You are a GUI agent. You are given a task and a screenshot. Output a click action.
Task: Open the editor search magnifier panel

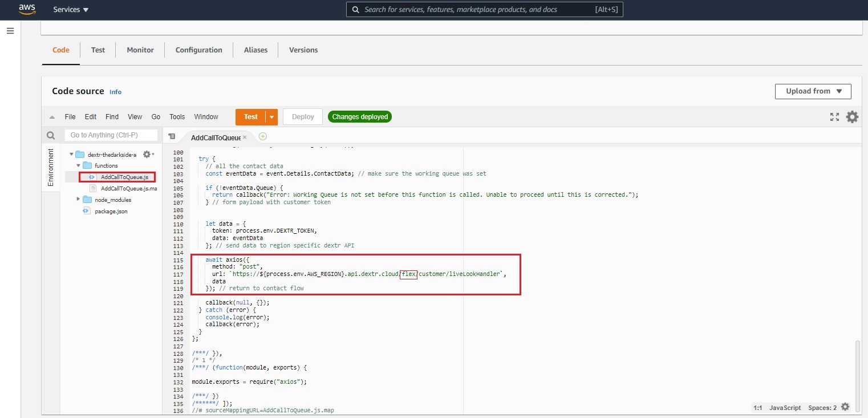tap(51, 136)
